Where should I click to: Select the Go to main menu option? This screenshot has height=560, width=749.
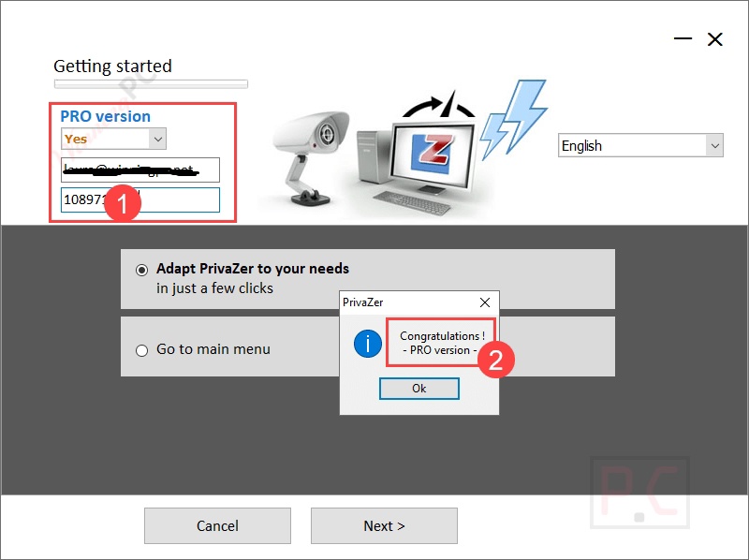(142, 351)
